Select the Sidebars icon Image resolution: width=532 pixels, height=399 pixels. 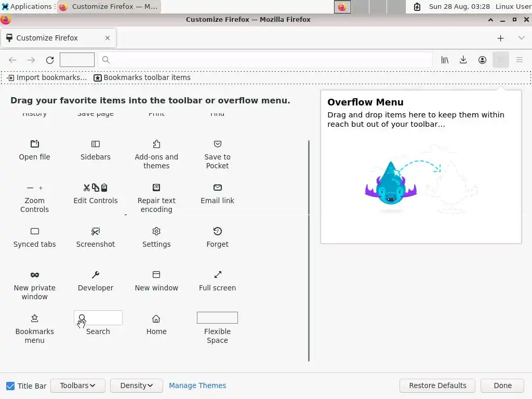coord(96,144)
